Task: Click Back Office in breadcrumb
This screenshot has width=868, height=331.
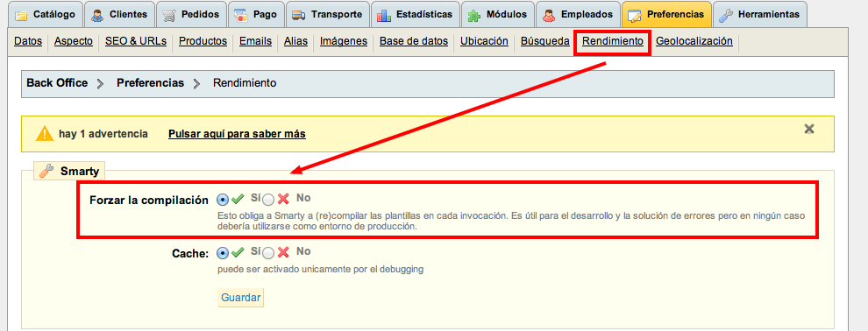Action: point(57,83)
